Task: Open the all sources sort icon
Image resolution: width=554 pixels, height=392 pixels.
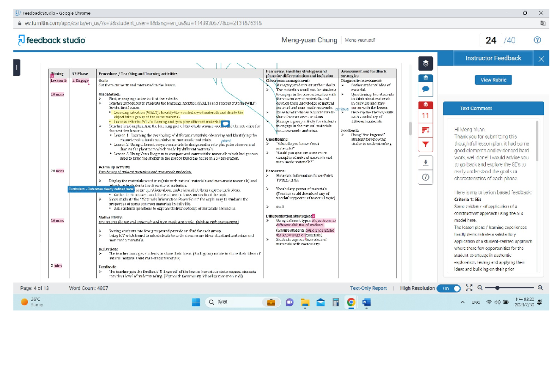Action: pyautogui.click(x=425, y=130)
